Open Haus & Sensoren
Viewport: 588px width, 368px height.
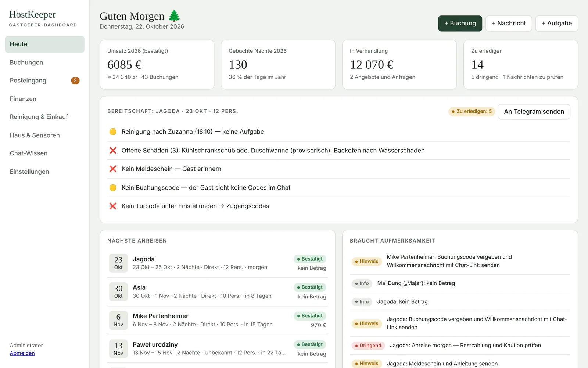(44, 135)
